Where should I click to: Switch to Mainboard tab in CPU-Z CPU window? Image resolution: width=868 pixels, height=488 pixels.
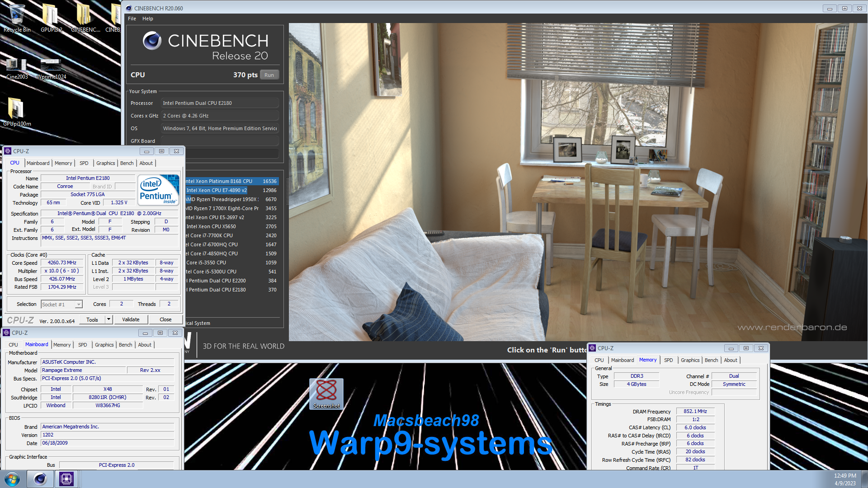tap(38, 163)
